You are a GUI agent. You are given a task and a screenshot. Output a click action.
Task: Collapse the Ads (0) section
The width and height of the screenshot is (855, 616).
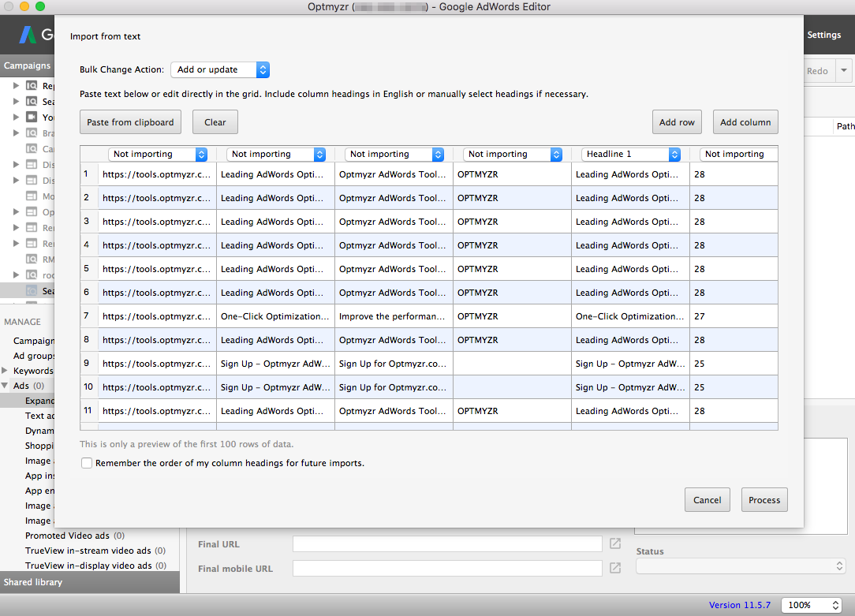[5, 386]
